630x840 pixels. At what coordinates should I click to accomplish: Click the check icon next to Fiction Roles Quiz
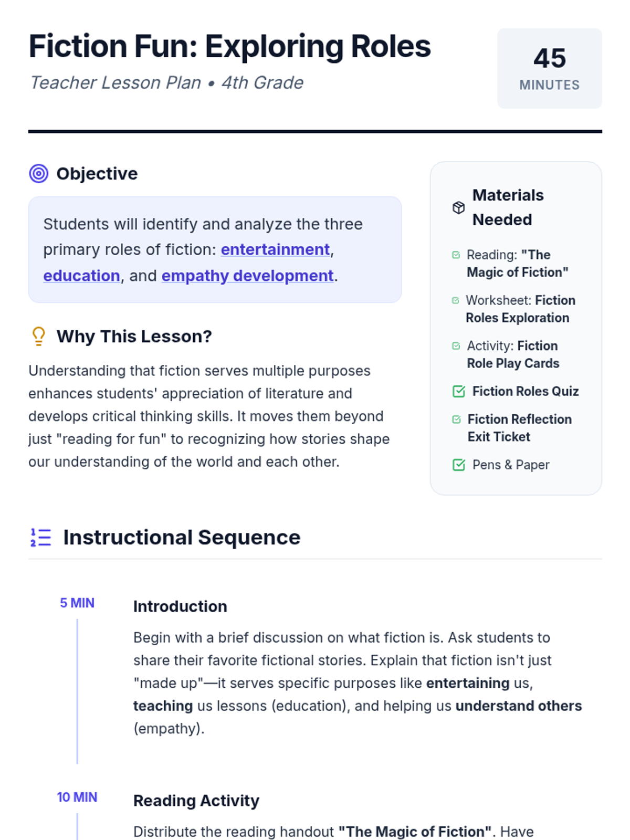pos(458,391)
